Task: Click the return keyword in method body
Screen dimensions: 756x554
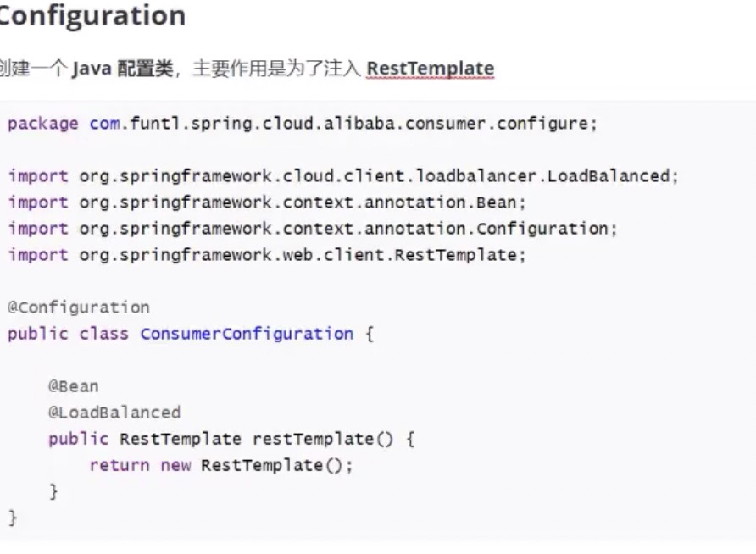Action: pos(120,465)
